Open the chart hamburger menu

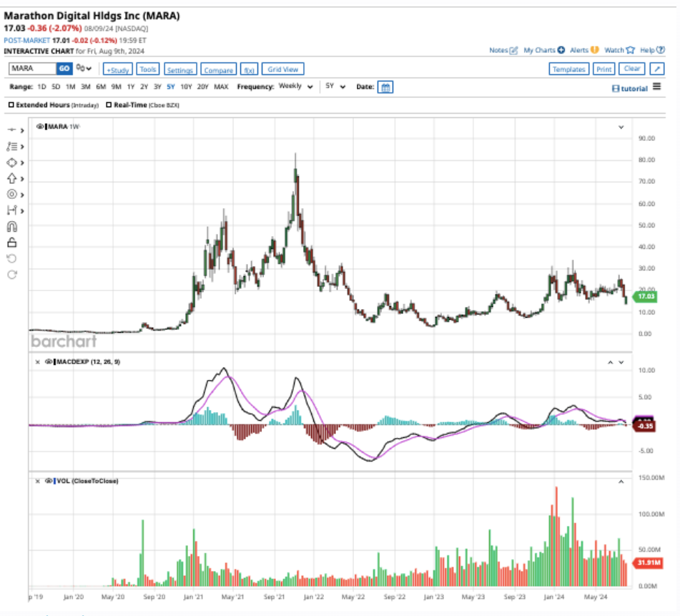(657, 87)
